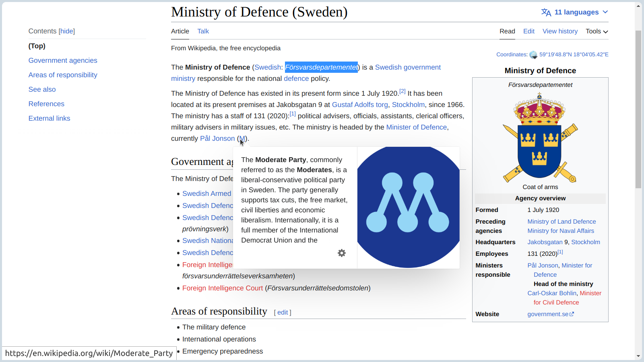Open the View history tab
The height and width of the screenshot is (362, 644).
[x=559, y=31]
